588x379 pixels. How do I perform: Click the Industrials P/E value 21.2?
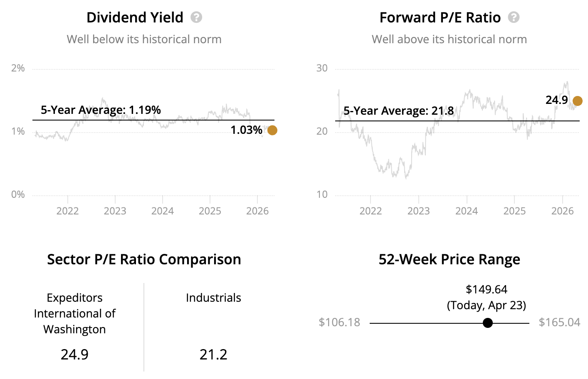pyautogui.click(x=213, y=354)
